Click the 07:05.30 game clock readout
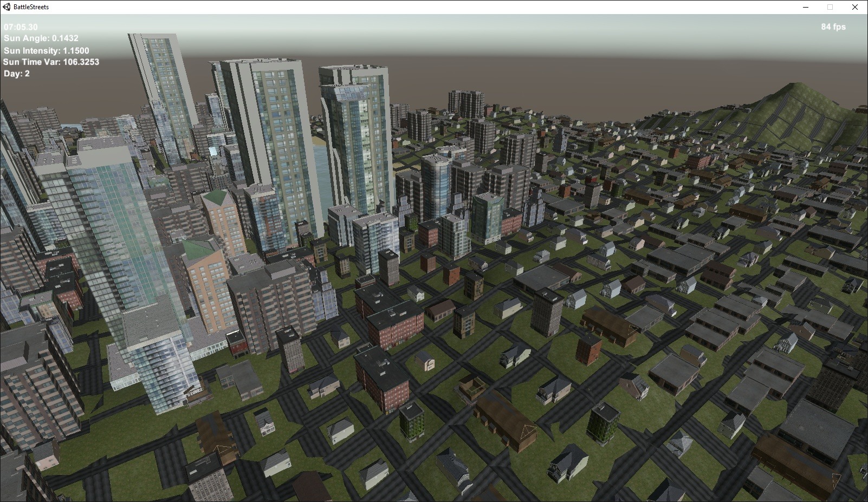 pyautogui.click(x=21, y=27)
